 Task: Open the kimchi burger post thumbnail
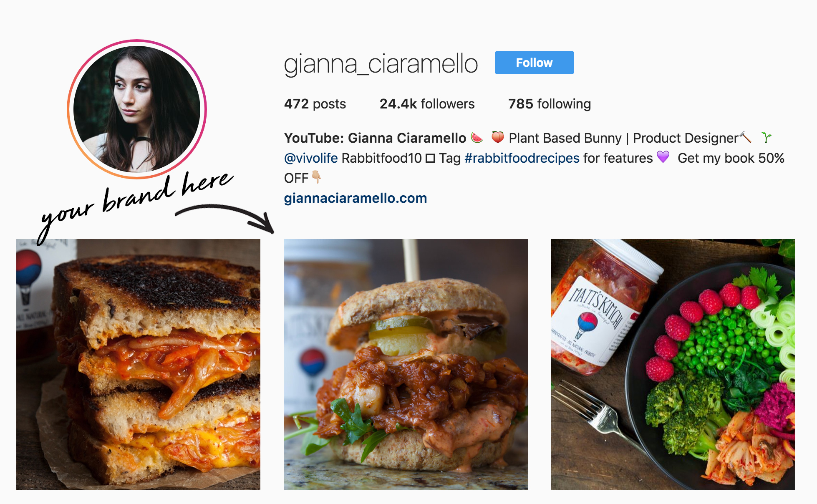[x=406, y=364]
